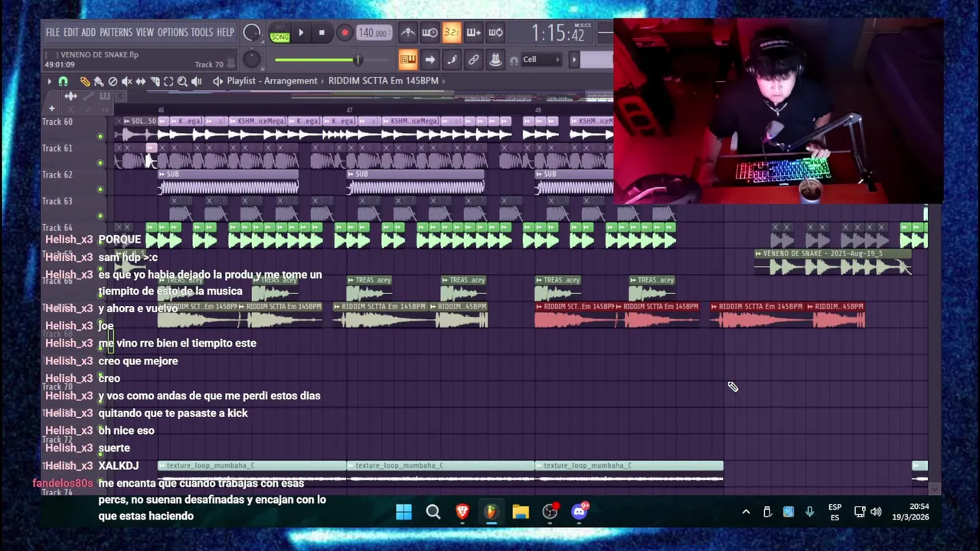
Task: Toggle the overdub (blend recording) icon
Action: tap(473, 32)
